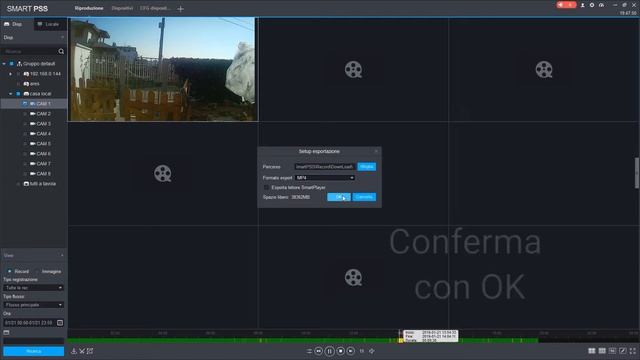Click the download export icon
This screenshot has width=640, height=360.
click(74, 351)
